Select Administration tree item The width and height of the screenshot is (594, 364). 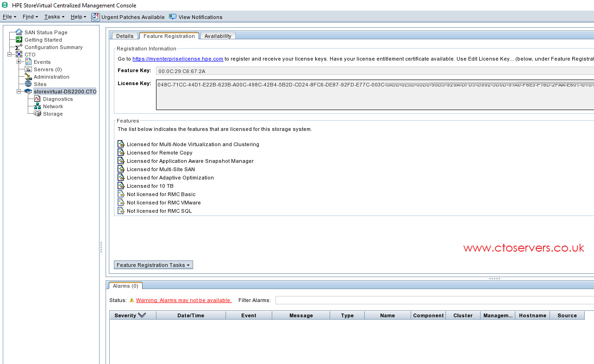pos(51,77)
